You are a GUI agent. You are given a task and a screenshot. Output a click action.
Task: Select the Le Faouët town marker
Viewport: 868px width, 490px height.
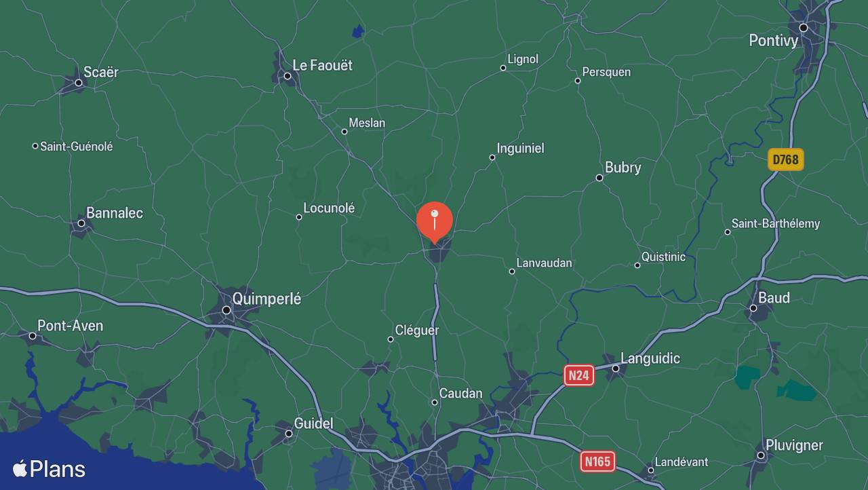click(x=288, y=76)
